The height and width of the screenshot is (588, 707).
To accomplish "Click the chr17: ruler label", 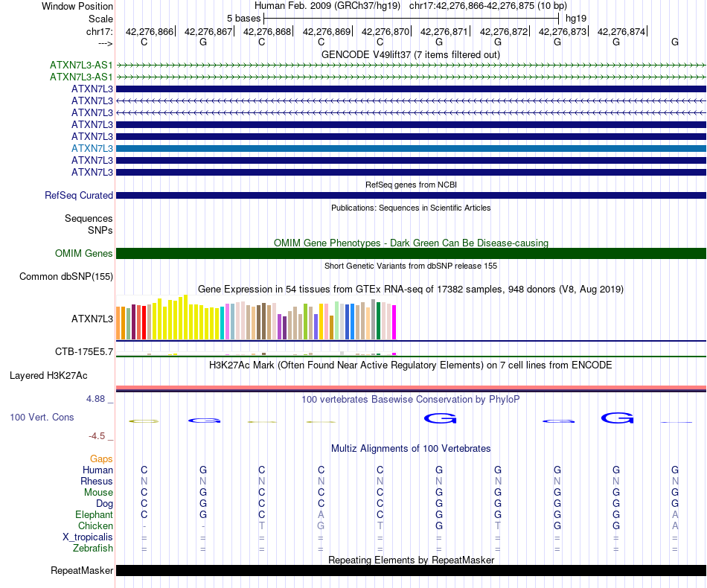I will [x=99, y=31].
